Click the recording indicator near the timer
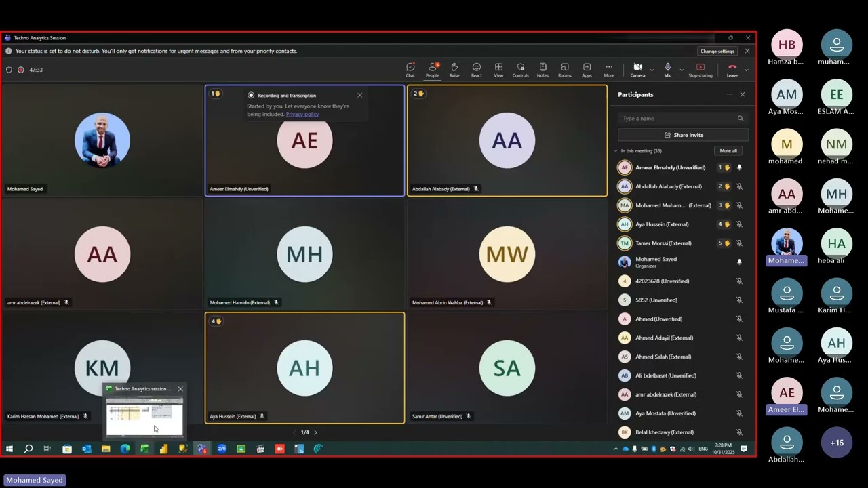 21,70
